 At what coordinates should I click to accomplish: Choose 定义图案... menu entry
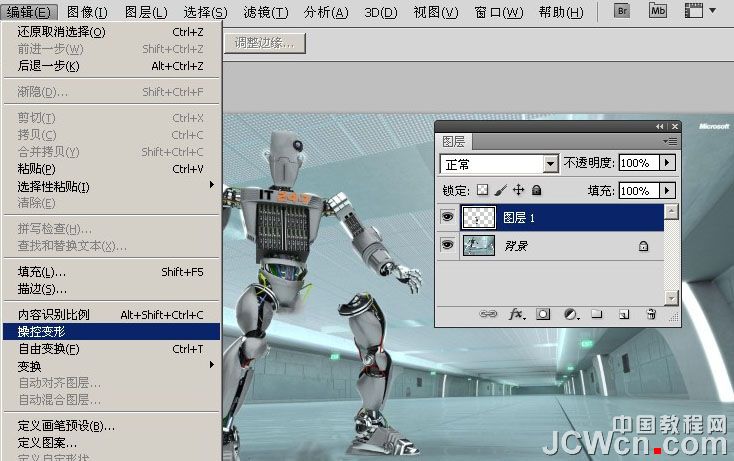coord(111,443)
